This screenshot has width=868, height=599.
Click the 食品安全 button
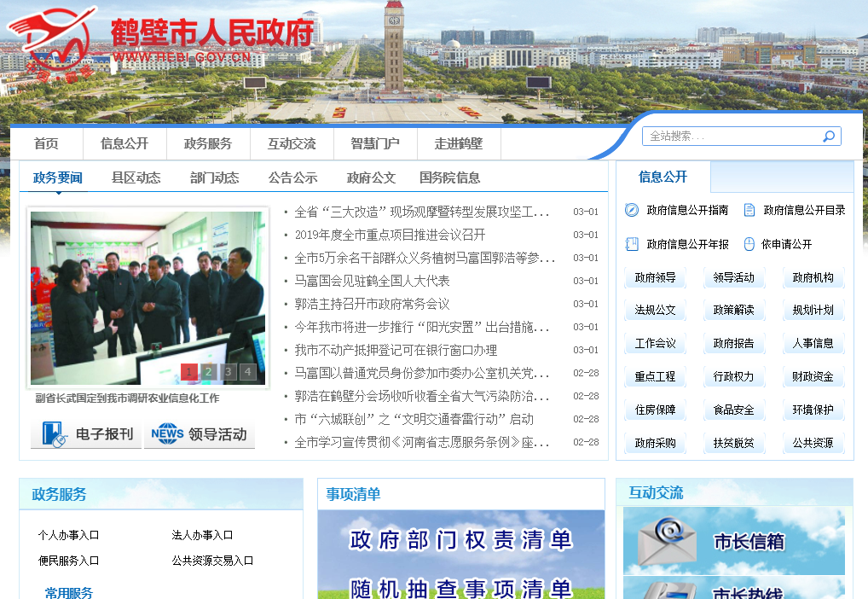(734, 410)
